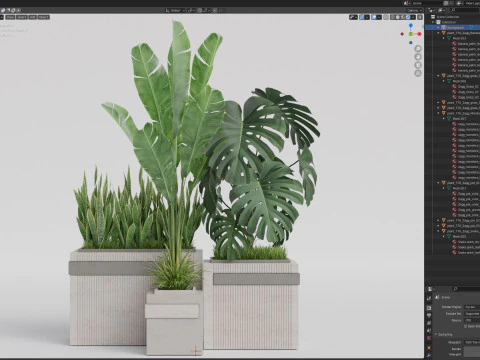Open the blue wrench Modifiers tab
Image resolution: width=480 pixels, height=360 pixels.
click(x=429, y=355)
